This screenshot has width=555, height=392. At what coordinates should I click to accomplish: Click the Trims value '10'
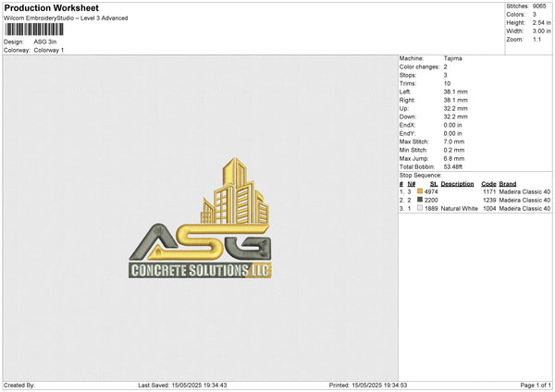tap(447, 83)
